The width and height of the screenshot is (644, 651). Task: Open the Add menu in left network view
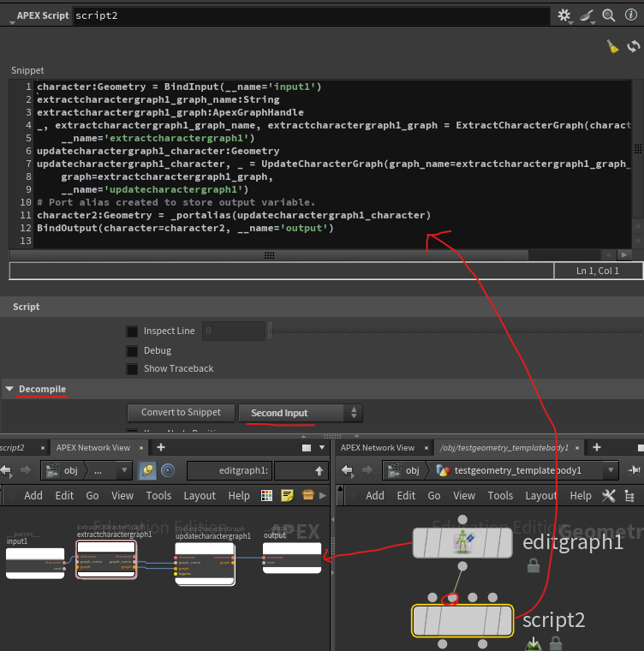(33, 495)
